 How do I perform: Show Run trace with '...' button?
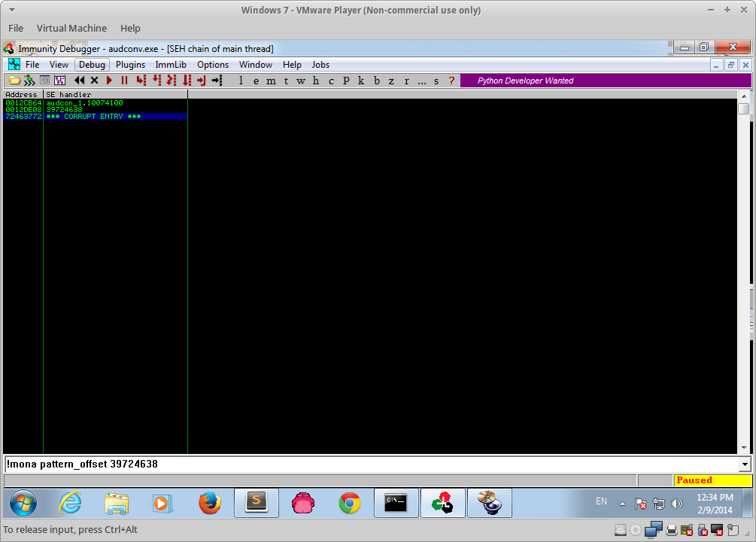click(422, 81)
